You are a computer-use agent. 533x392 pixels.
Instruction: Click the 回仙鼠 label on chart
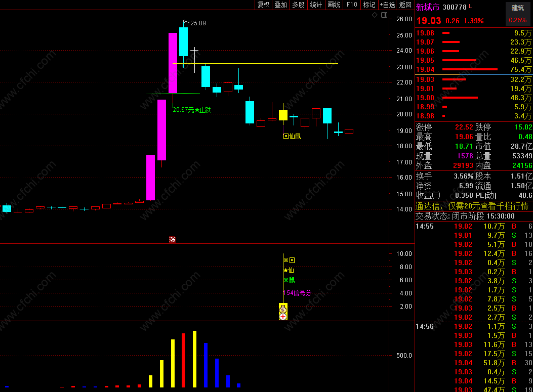292,136
